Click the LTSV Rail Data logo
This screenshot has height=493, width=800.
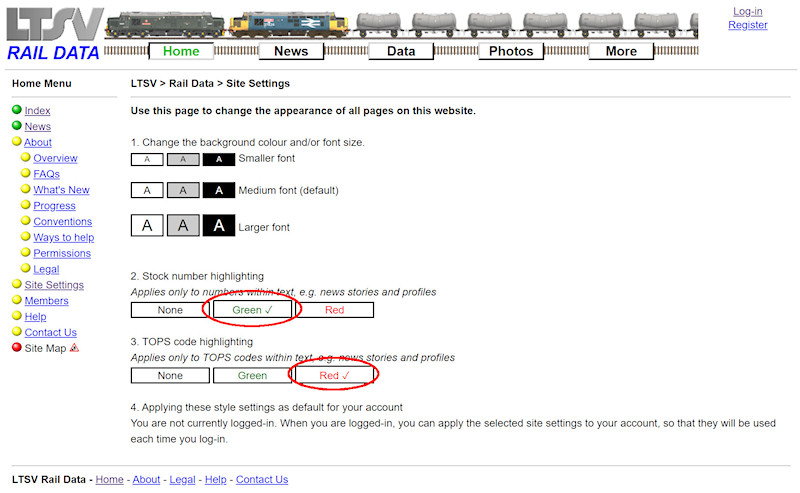53,34
